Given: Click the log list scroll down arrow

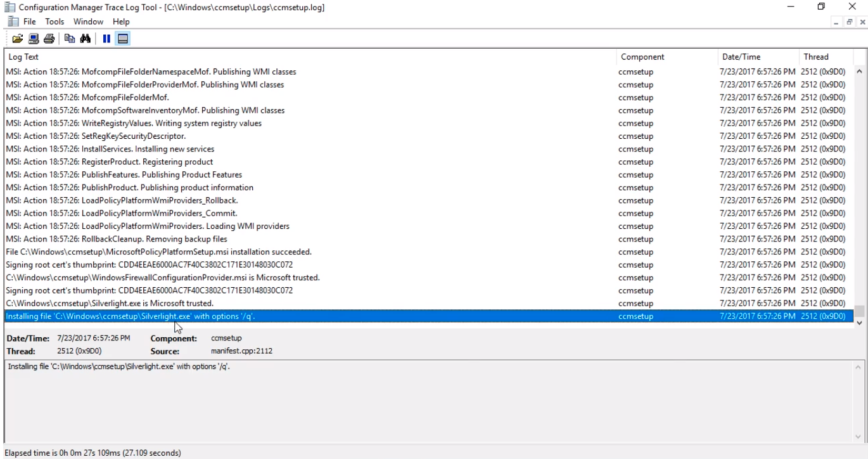Looking at the screenshot, I should pyautogui.click(x=859, y=323).
